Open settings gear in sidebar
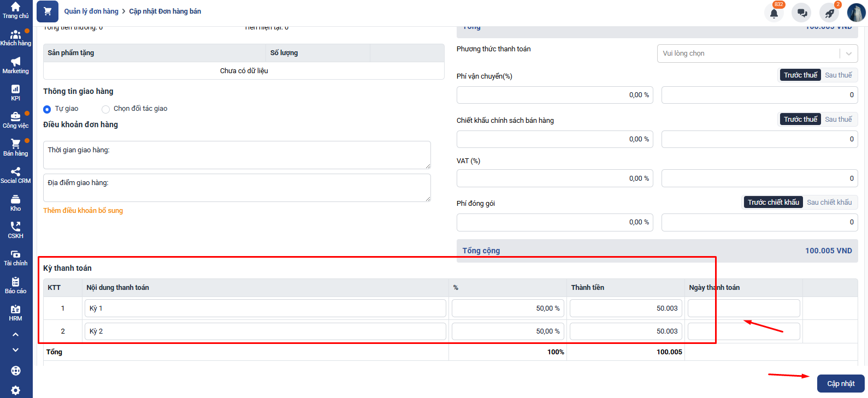868x398 pixels. (x=15, y=390)
